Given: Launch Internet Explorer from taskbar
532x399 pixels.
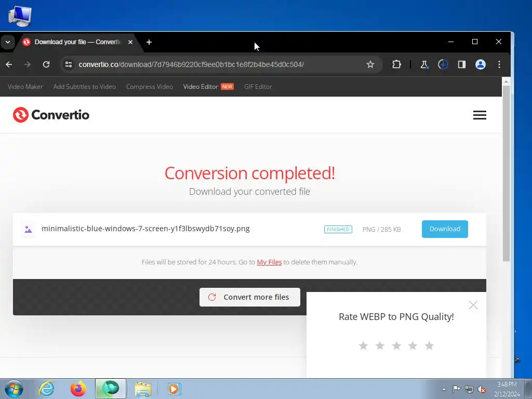Looking at the screenshot, I should tap(46, 389).
